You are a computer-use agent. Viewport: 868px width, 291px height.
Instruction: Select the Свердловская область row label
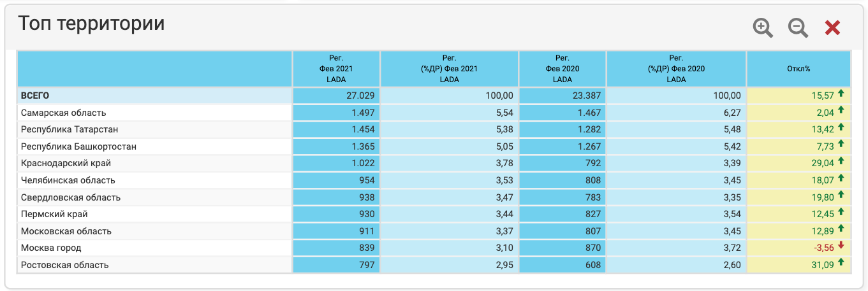[71, 197]
